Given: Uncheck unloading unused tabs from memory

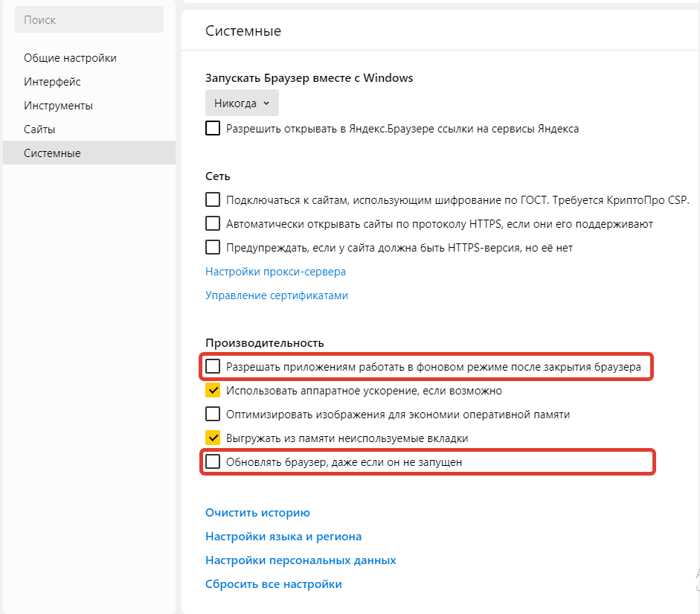Looking at the screenshot, I should tap(213, 438).
